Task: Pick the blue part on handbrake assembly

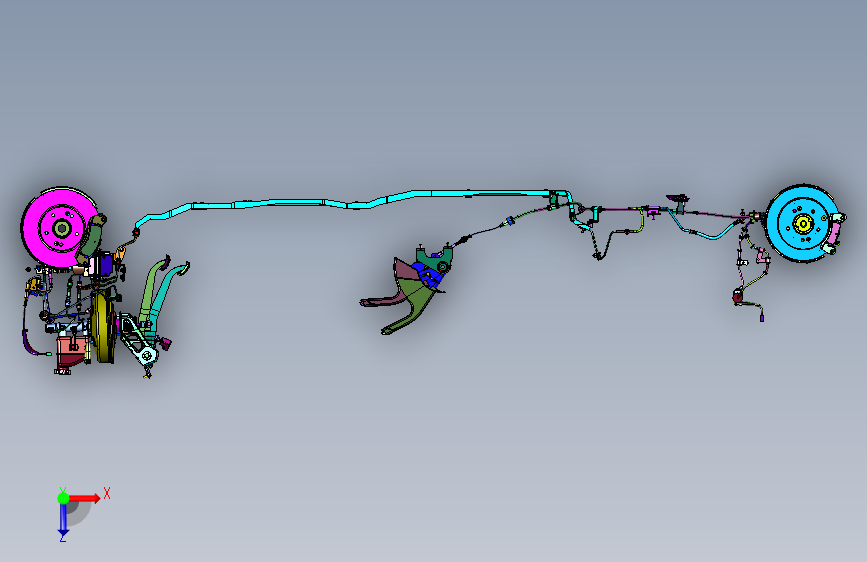Action: click(427, 274)
